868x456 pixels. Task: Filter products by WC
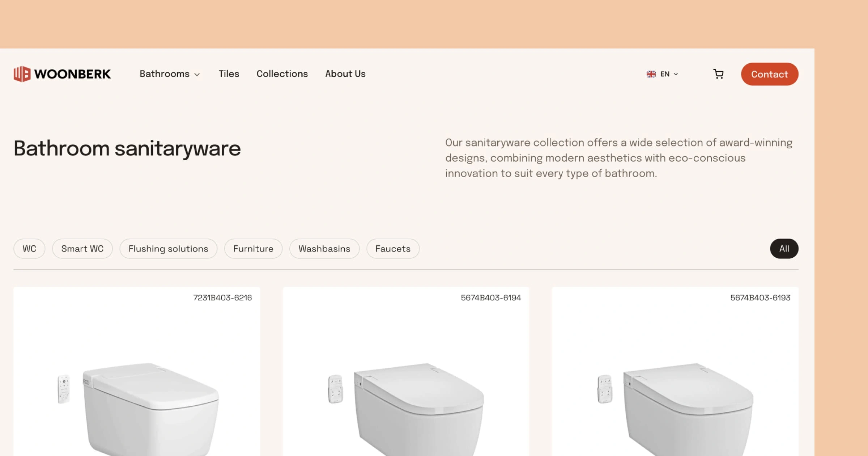29,249
